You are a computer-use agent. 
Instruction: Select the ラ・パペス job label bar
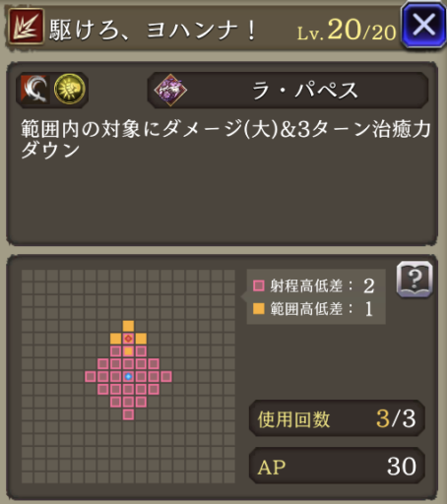click(287, 91)
